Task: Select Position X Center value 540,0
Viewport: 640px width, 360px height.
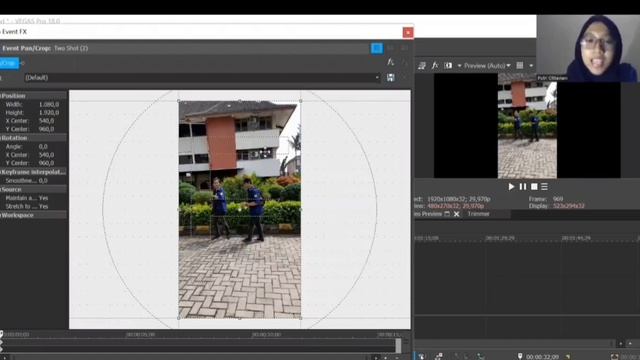Action: click(x=46, y=121)
